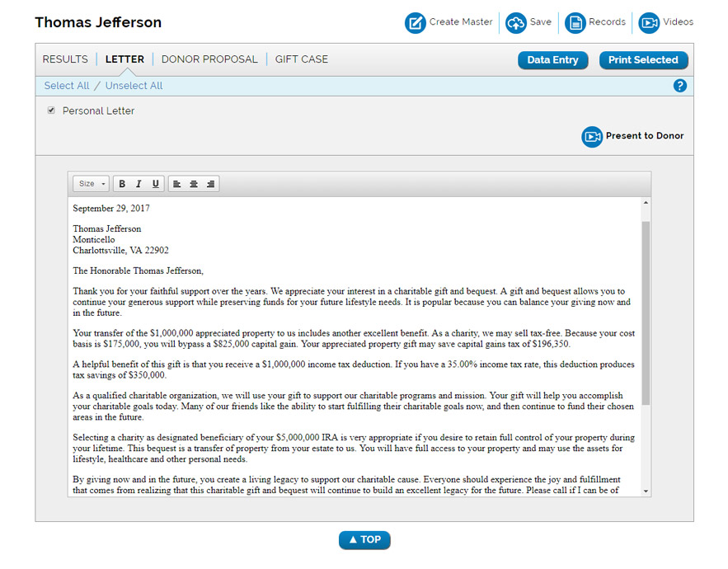Switch to the RESULTS tab
This screenshot has height=569, width=728.
tap(65, 59)
